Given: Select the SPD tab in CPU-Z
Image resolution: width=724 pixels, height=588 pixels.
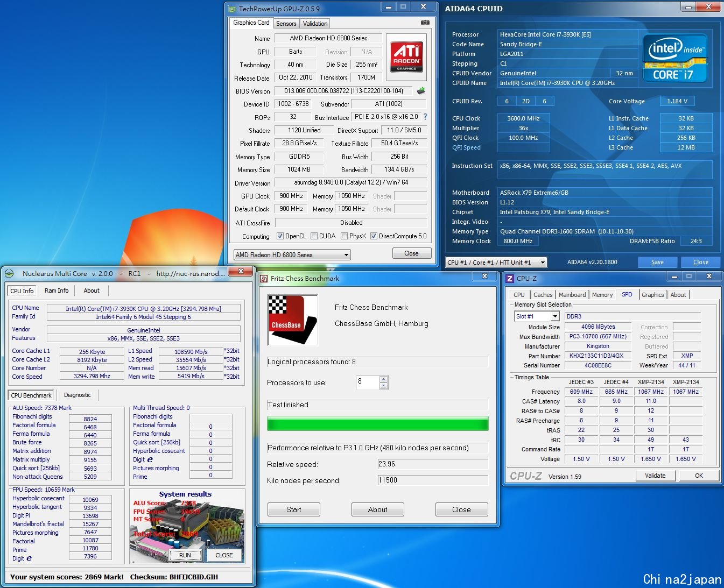Looking at the screenshot, I should (x=627, y=294).
